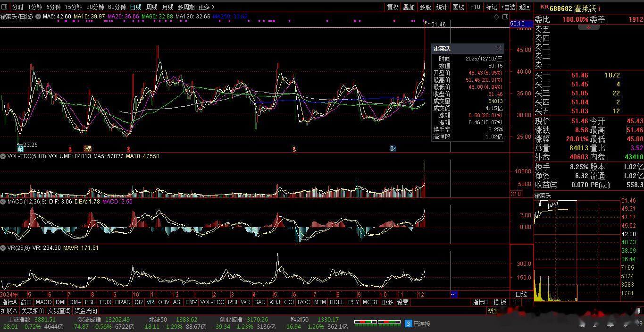Toggle the left sidebar panel icon

point(5,7)
